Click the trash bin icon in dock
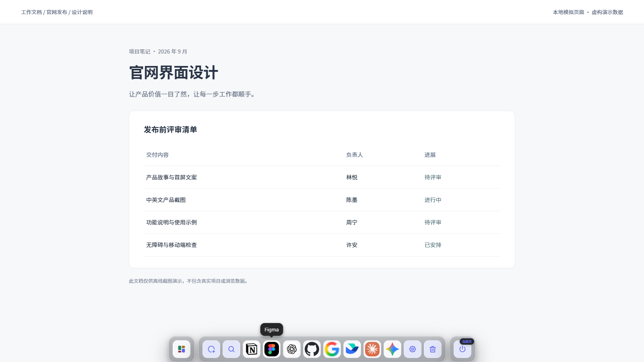 pos(433,349)
